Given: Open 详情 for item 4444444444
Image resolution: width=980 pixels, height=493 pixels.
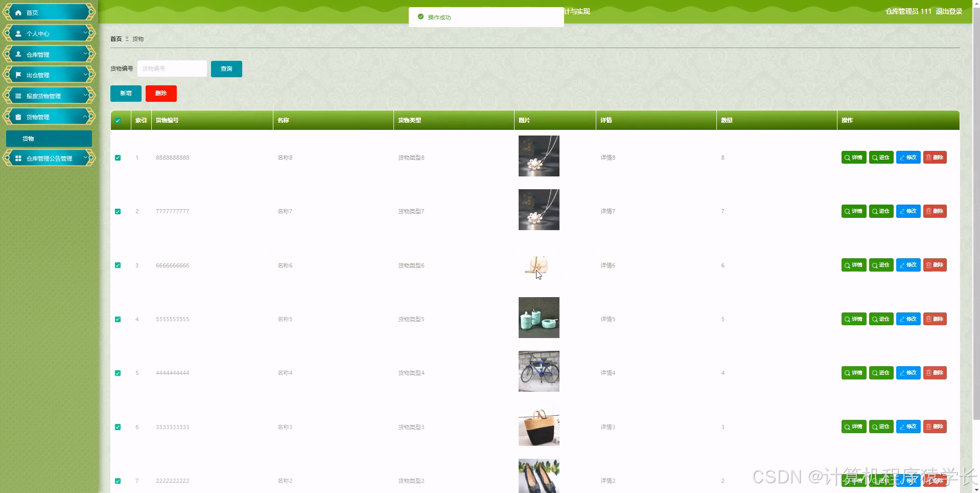Looking at the screenshot, I should 854,373.
